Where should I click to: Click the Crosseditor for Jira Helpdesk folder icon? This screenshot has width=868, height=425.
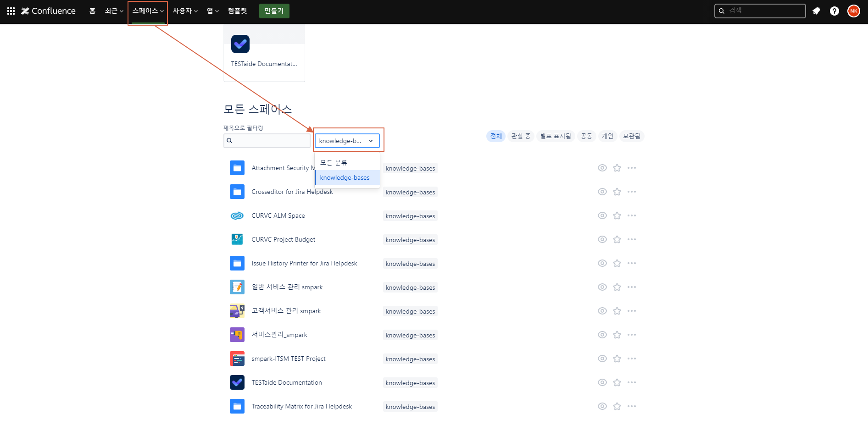point(237,192)
